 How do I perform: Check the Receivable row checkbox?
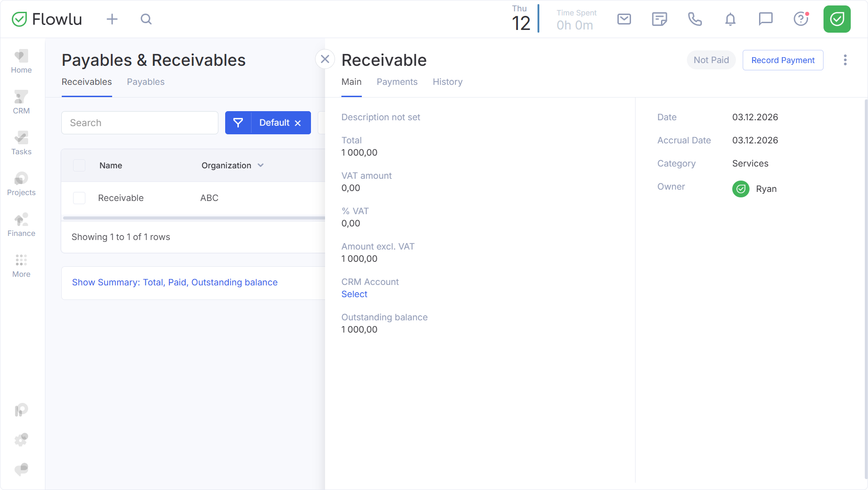pyautogui.click(x=79, y=198)
